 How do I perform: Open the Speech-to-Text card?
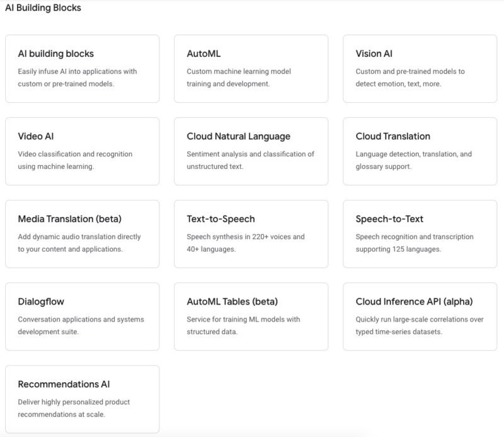[x=420, y=234]
